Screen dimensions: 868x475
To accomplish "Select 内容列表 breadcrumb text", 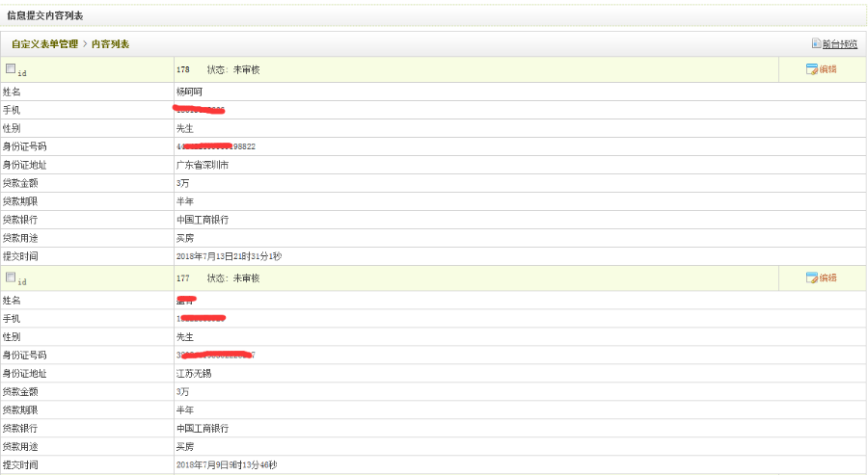I will 110,43.
